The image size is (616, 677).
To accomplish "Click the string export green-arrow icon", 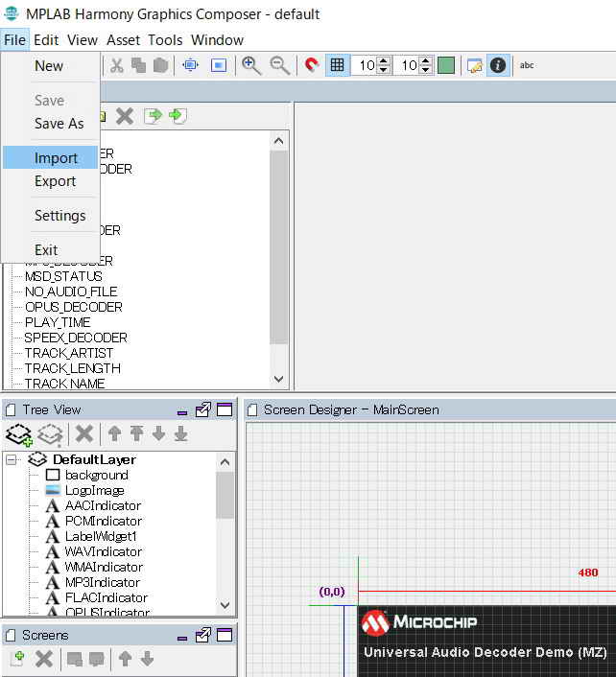I will coord(153,116).
